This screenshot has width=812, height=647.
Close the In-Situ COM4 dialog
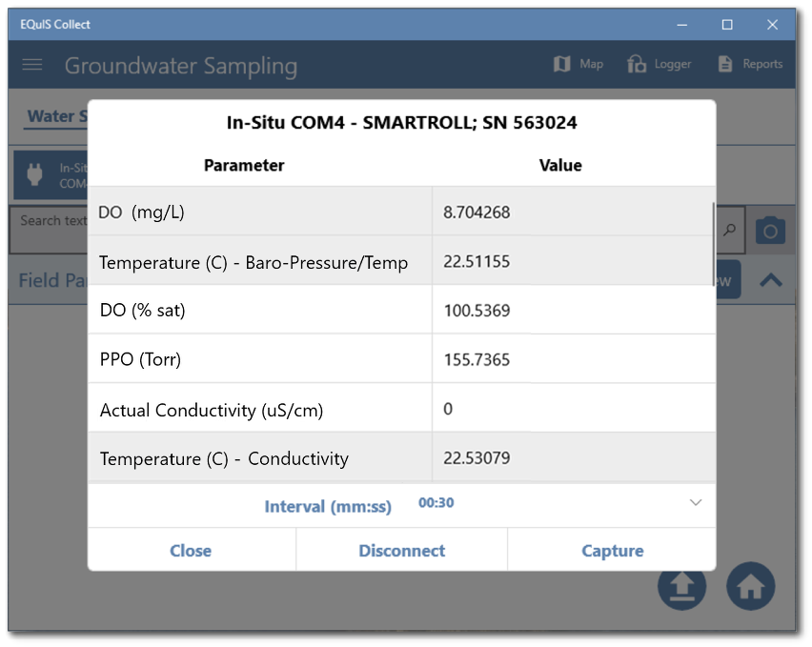coord(191,550)
